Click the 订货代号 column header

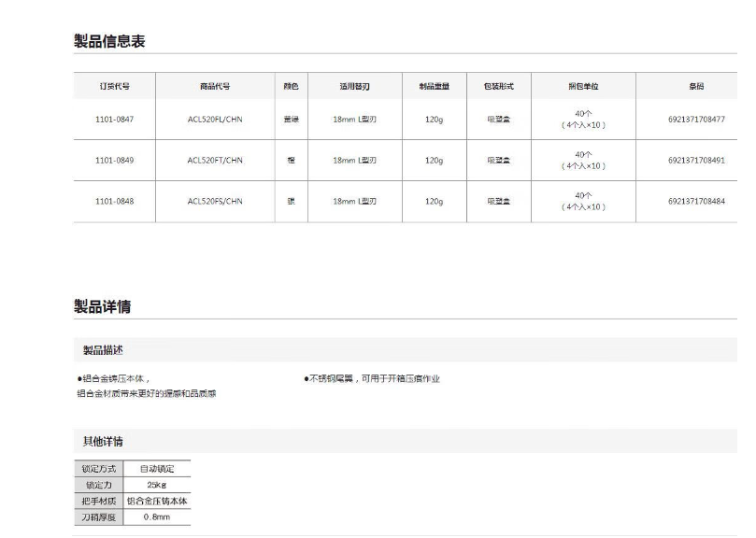point(114,86)
